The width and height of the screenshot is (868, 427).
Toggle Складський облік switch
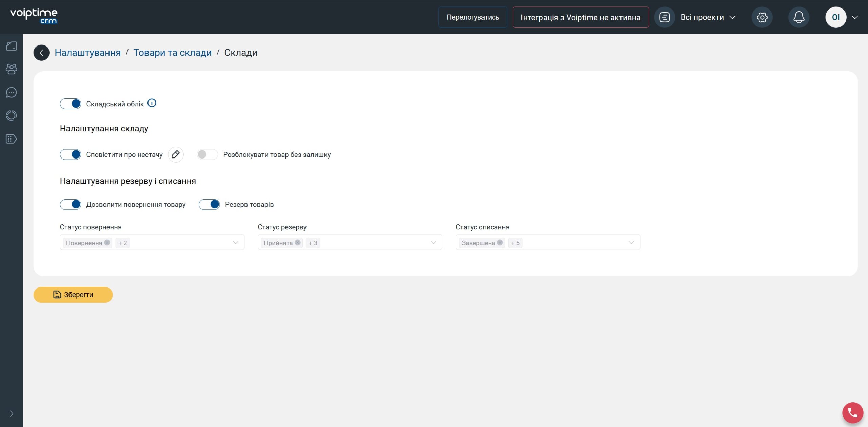pyautogui.click(x=71, y=104)
